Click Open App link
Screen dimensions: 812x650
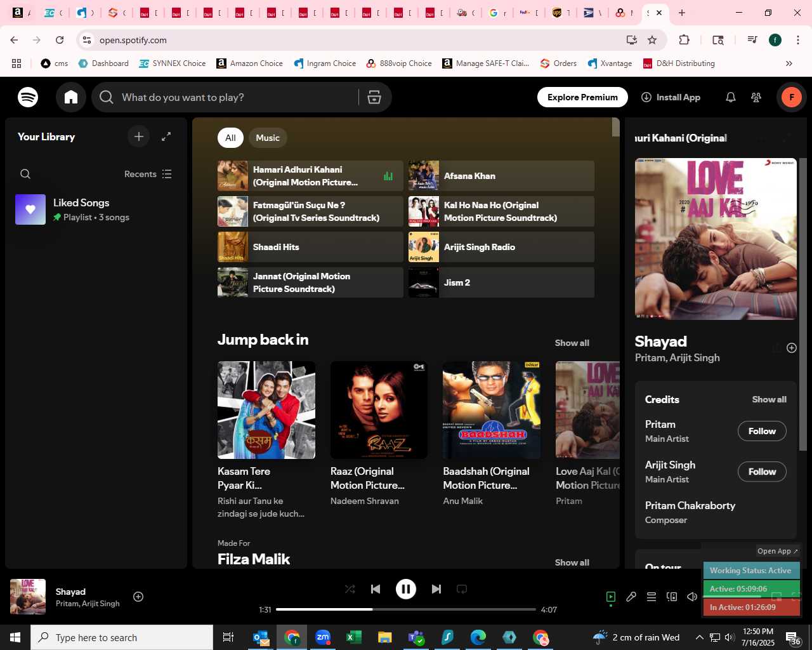pyautogui.click(x=778, y=551)
